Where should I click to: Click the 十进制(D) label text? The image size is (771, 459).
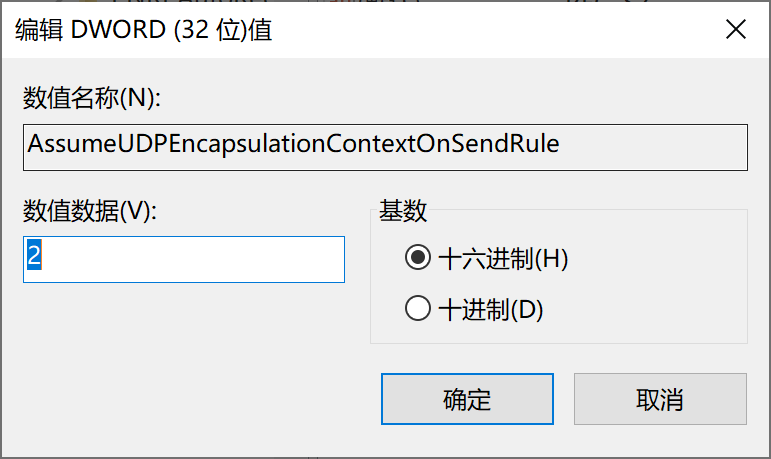pos(490,309)
